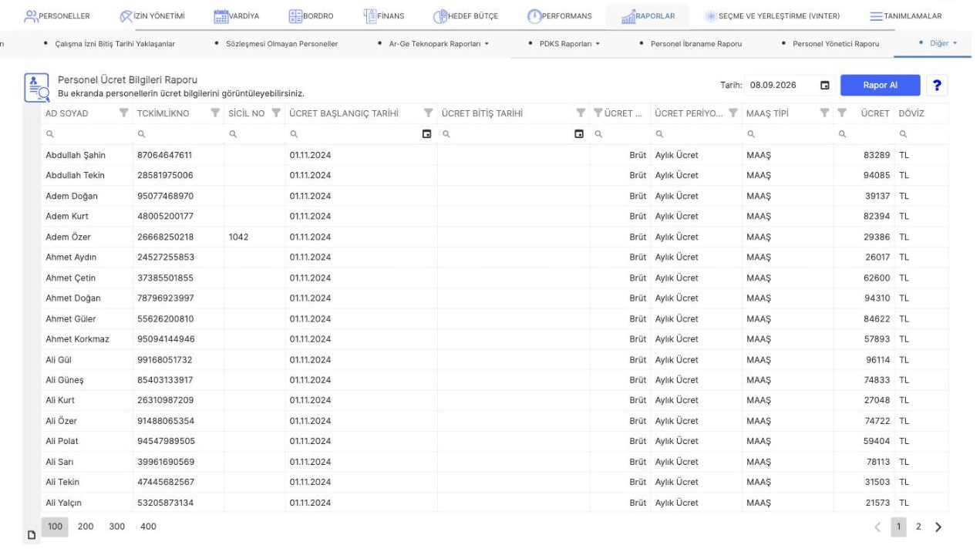
Task: Open the ÜCRET PERİYO... column filter icon
Action: point(732,114)
